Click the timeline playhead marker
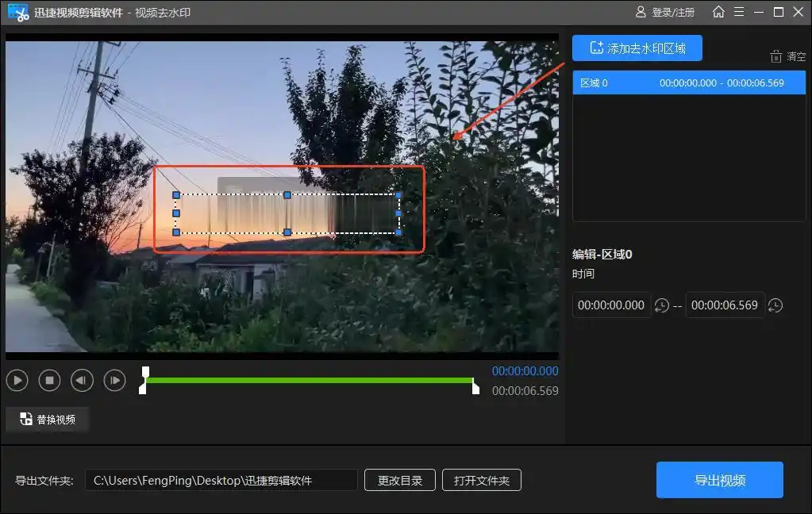 (145, 372)
